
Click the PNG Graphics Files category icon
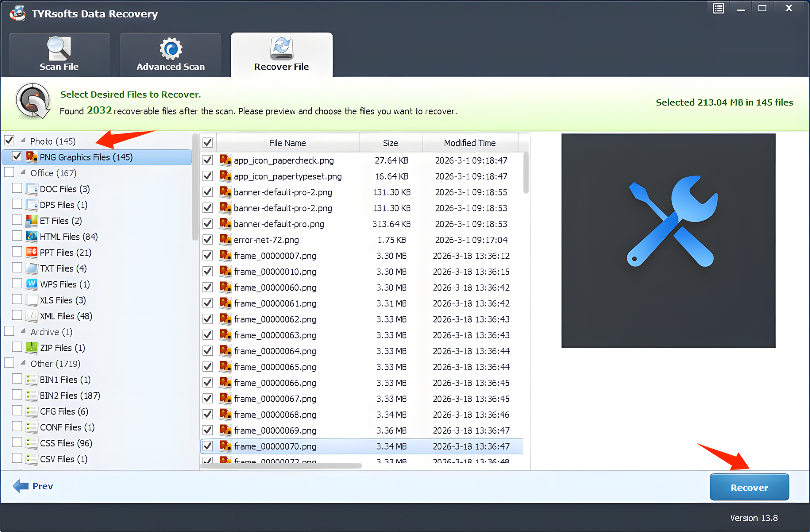32,157
